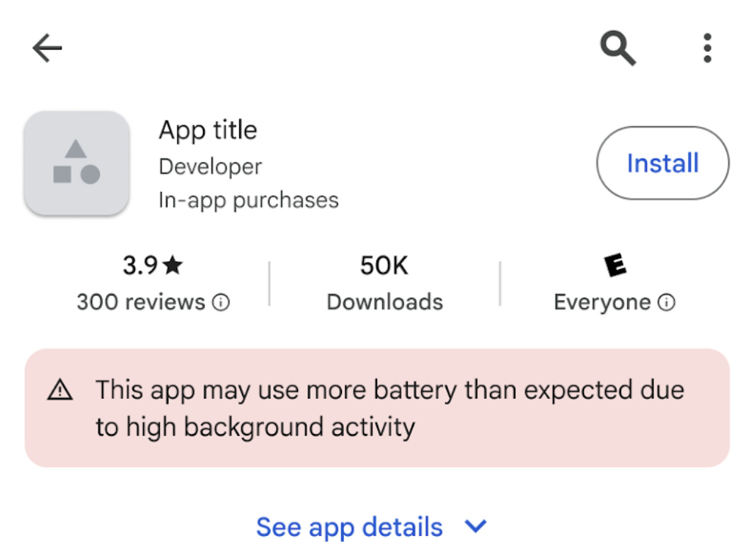This screenshot has height=551, width=756.
Task: Click the App title heading
Action: coord(208,130)
